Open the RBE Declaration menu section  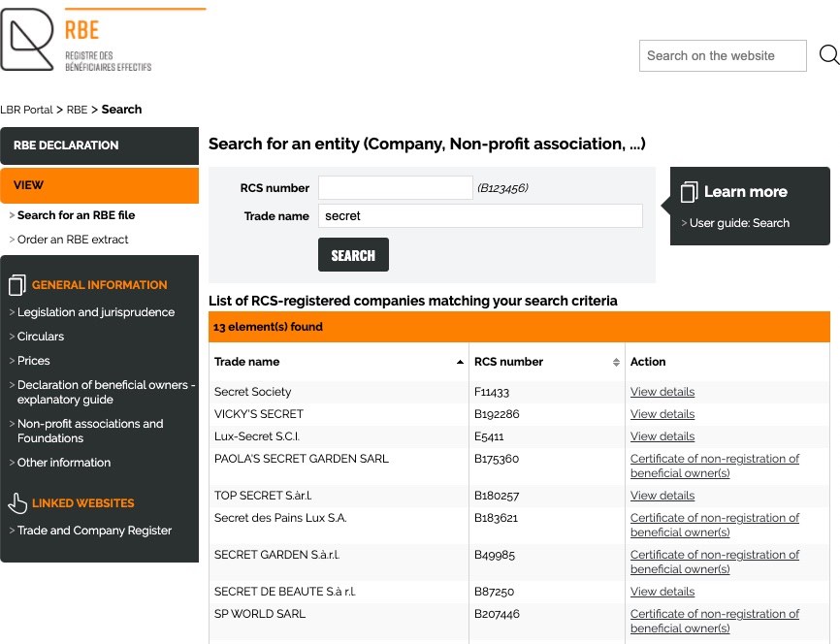[x=99, y=145]
